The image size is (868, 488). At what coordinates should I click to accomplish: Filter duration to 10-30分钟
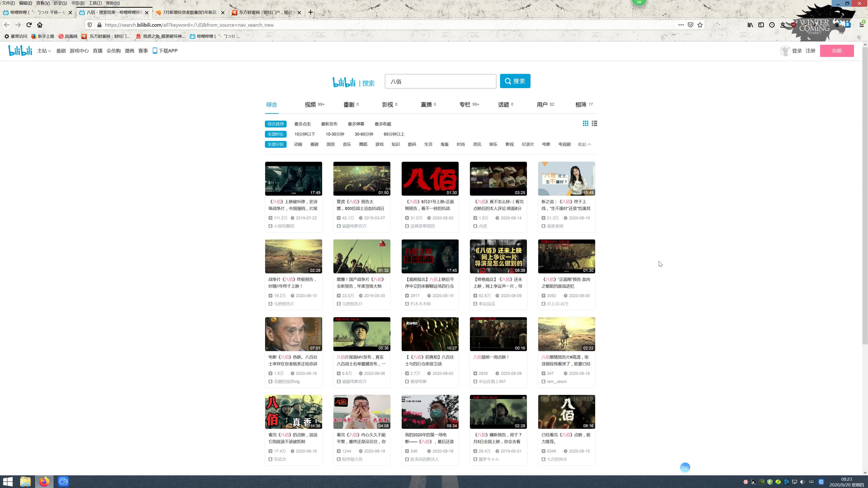[335, 134]
